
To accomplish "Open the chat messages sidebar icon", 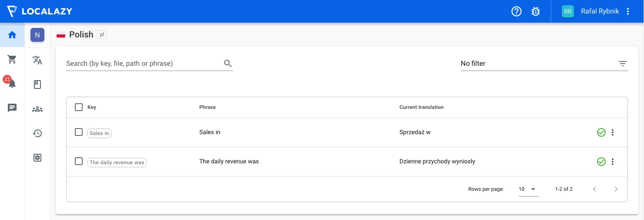I will pyautogui.click(x=12, y=108).
